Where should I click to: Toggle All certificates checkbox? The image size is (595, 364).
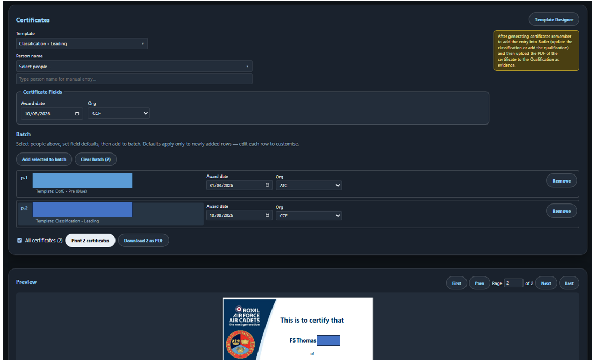click(x=20, y=241)
